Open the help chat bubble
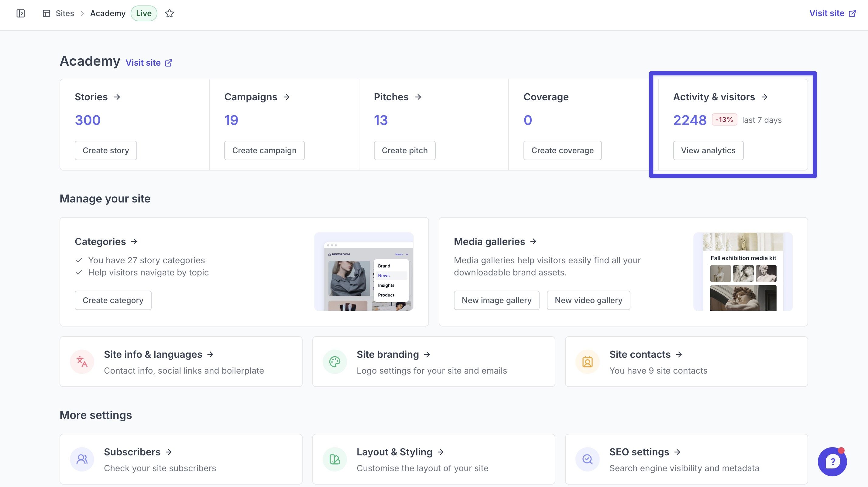 point(832,461)
